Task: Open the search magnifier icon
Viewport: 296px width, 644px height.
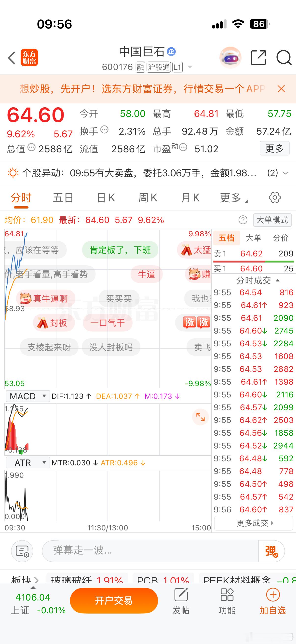Action: click(x=284, y=58)
